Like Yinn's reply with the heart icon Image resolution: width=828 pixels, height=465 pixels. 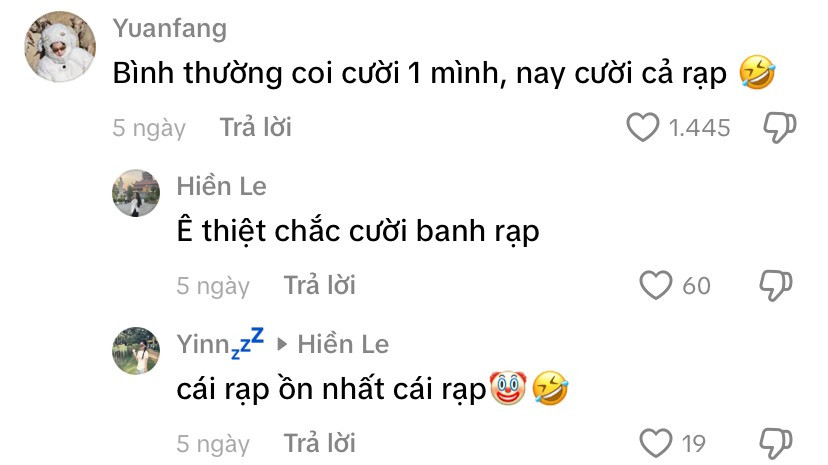tap(656, 443)
